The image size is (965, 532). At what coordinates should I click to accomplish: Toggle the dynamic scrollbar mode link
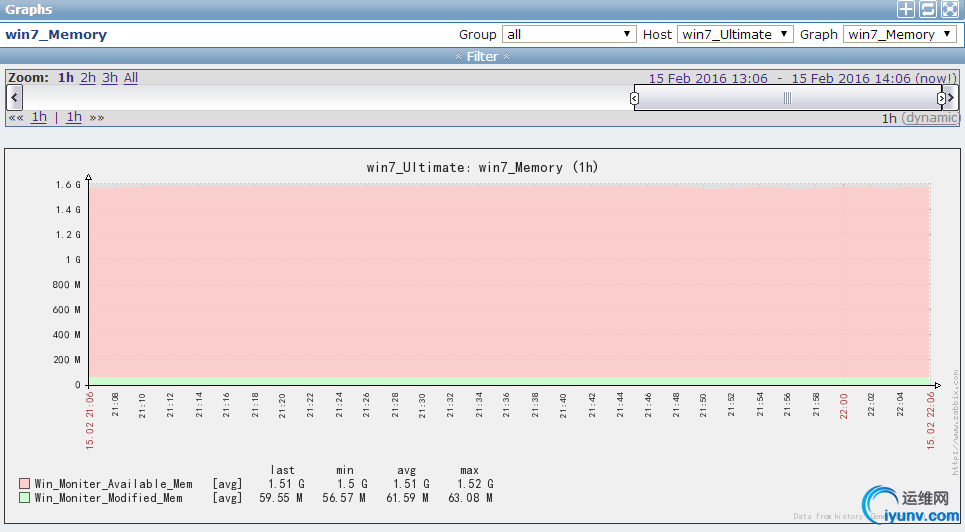tap(931, 118)
